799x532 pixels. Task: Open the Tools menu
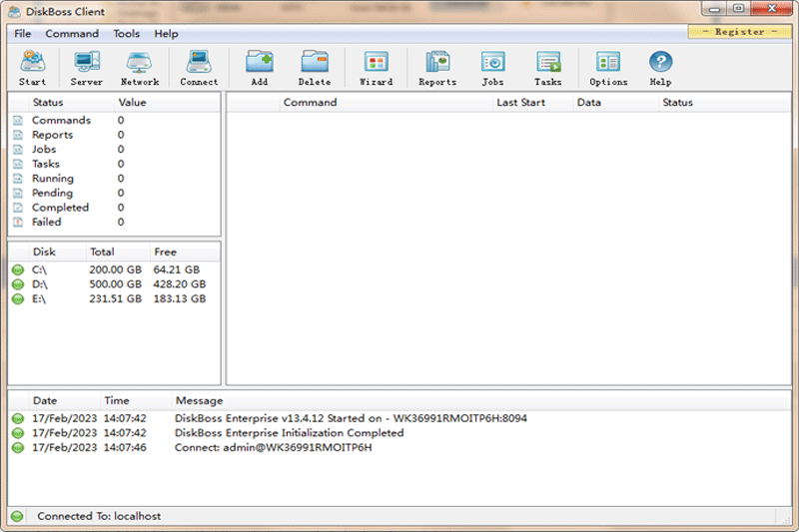[127, 34]
